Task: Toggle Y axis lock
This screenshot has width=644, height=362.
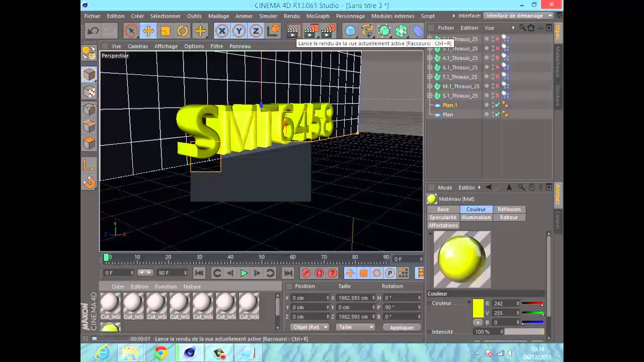Action: (239, 31)
